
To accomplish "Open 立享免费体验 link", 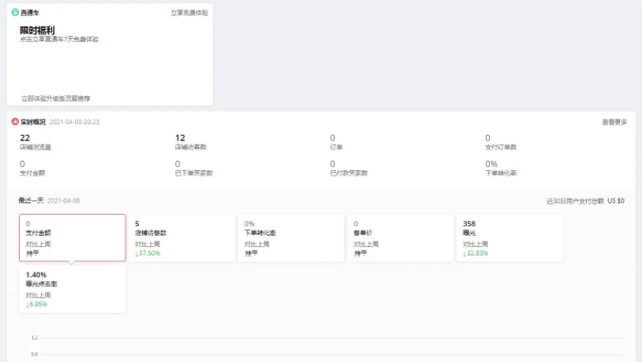I will pos(189,12).
